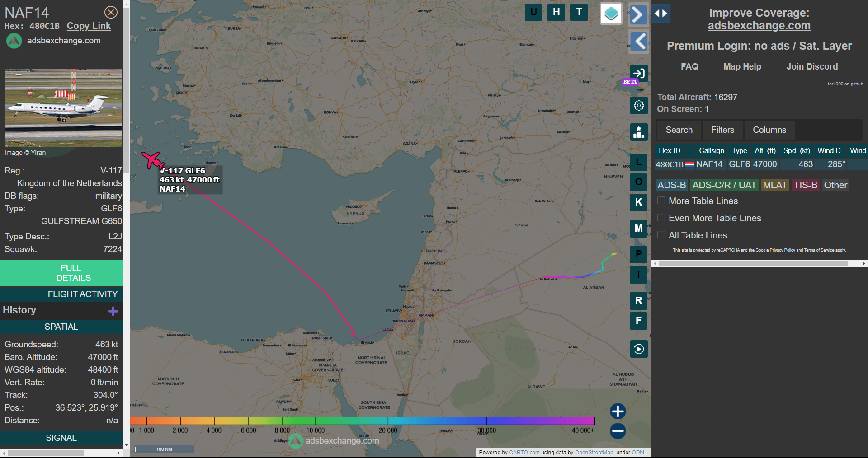
Task: Open the map layer selector icon
Action: (x=611, y=14)
